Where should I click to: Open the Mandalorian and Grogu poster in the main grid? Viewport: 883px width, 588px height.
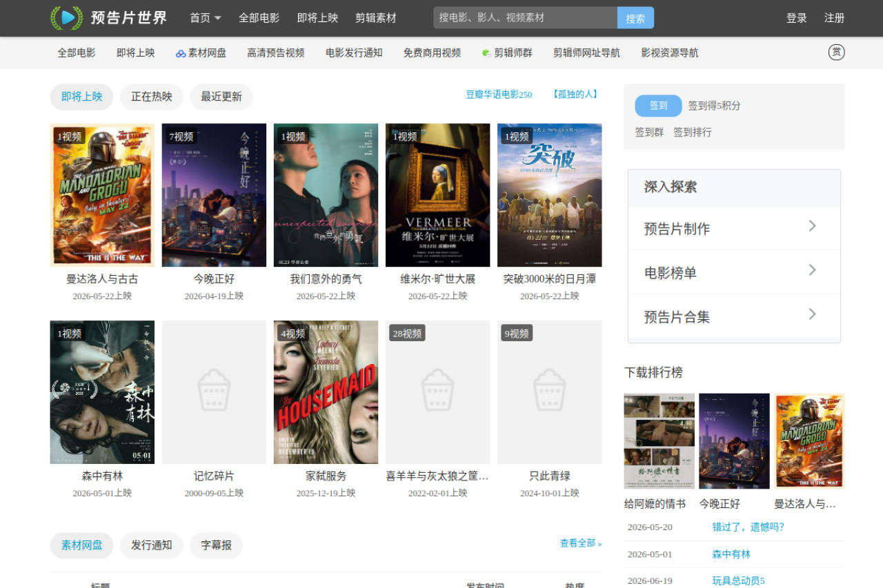click(x=102, y=195)
